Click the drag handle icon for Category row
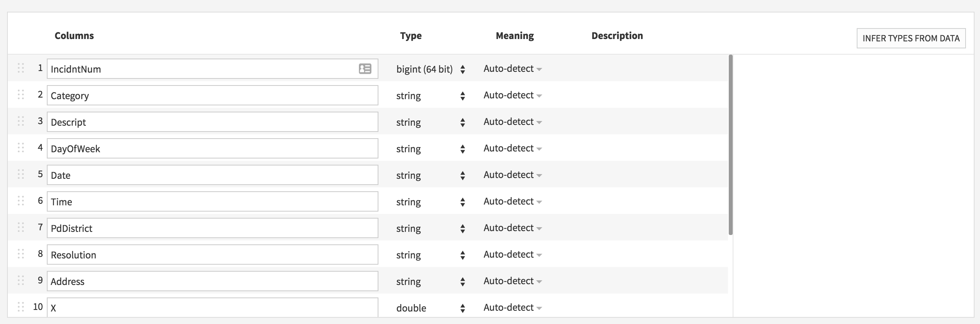 [21, 95]
